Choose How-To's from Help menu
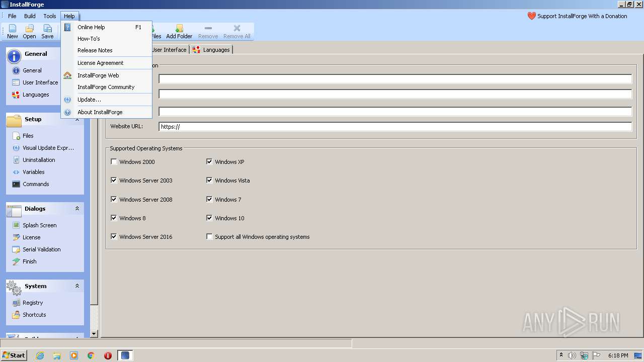The width and height of the screenshot is (644, 362). point(106,39)
